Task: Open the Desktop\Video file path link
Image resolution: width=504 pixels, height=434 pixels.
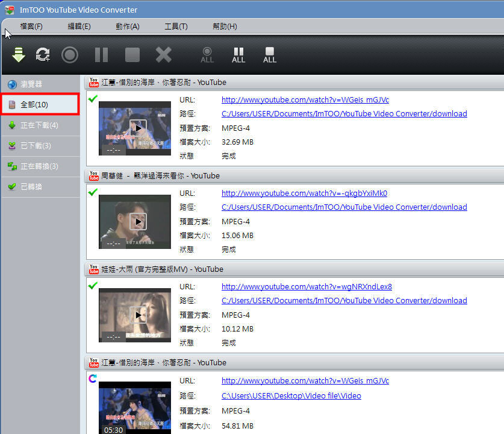Action: pyautogui.click(x=291, y=396)
